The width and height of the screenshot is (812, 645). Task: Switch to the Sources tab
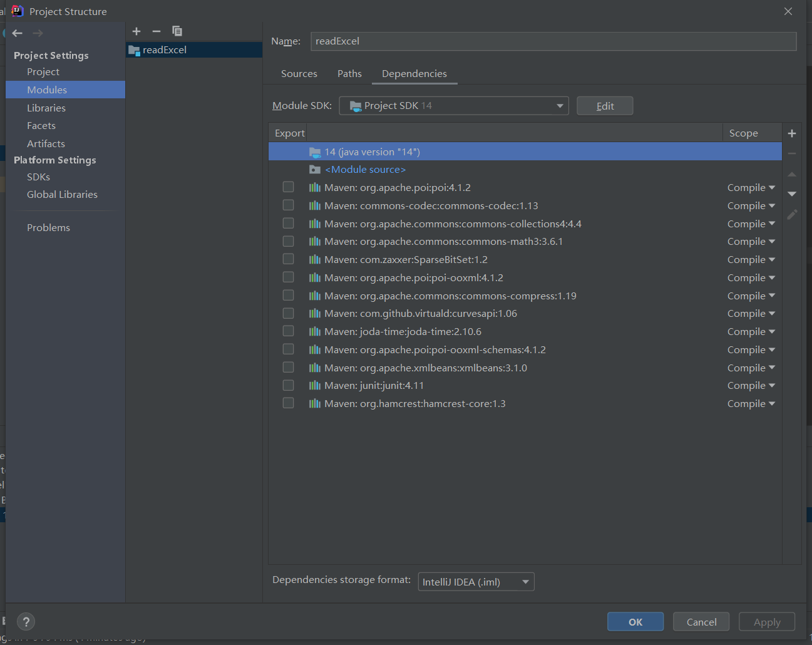pos(299,73)
